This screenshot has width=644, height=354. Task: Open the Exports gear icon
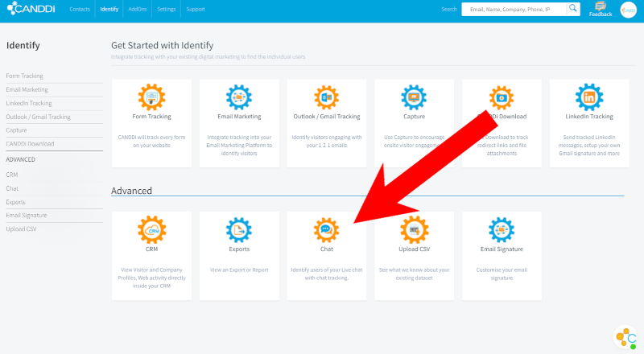point(239,230)
